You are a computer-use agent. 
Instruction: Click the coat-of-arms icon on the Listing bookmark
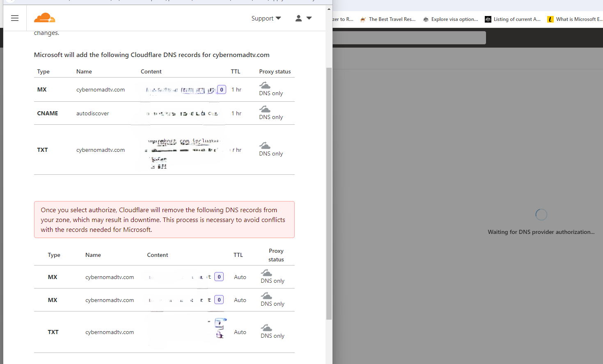[x=488, y=19]
